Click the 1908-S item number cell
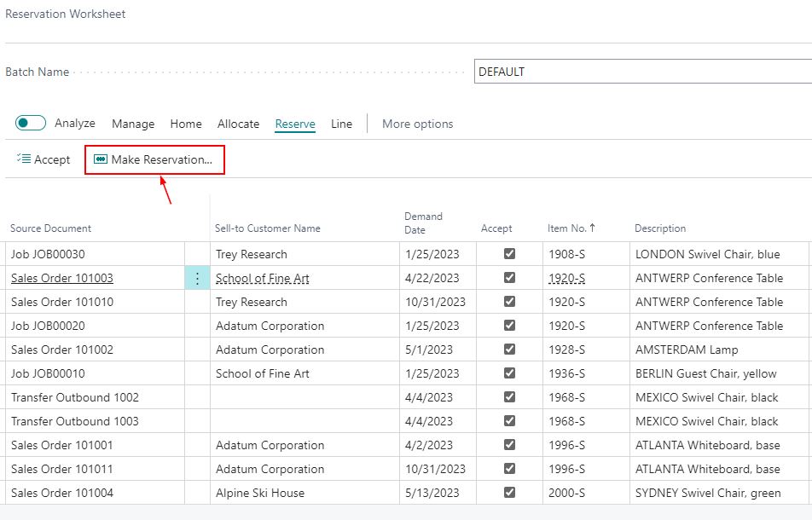This screenshot has width=812, height=520. (x=586, y=254)
